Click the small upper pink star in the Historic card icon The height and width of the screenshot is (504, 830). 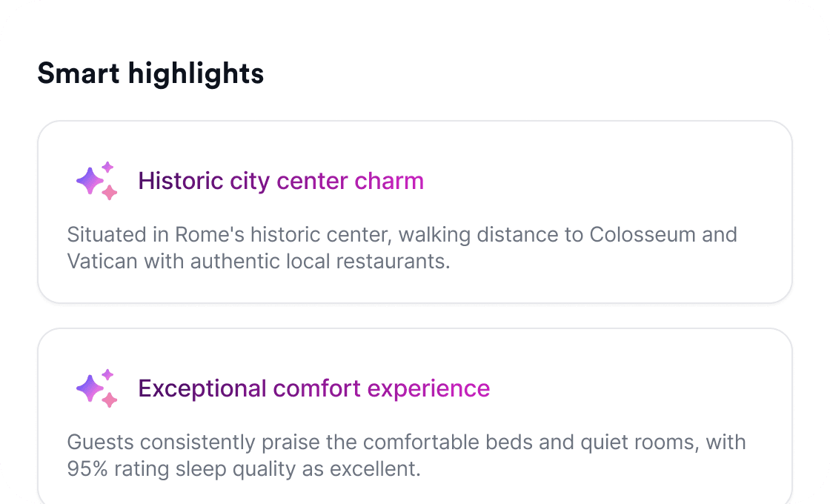pos(107,167)
